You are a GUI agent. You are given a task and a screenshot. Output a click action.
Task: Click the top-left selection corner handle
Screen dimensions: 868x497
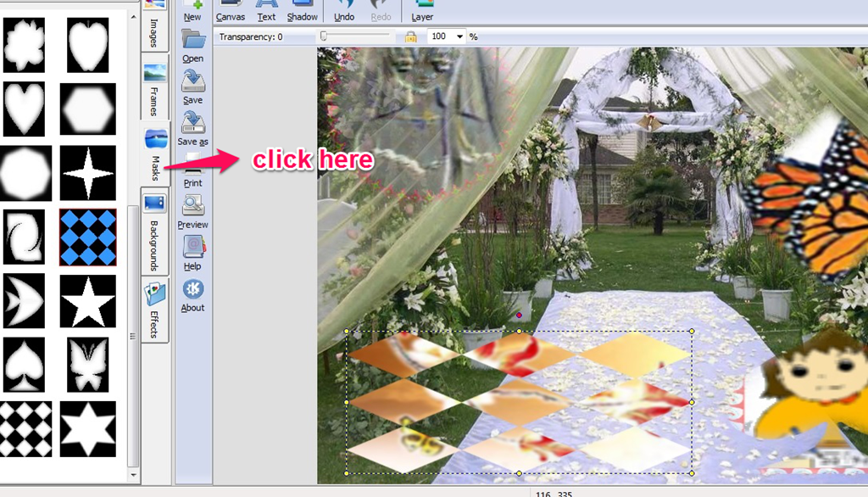347,332
